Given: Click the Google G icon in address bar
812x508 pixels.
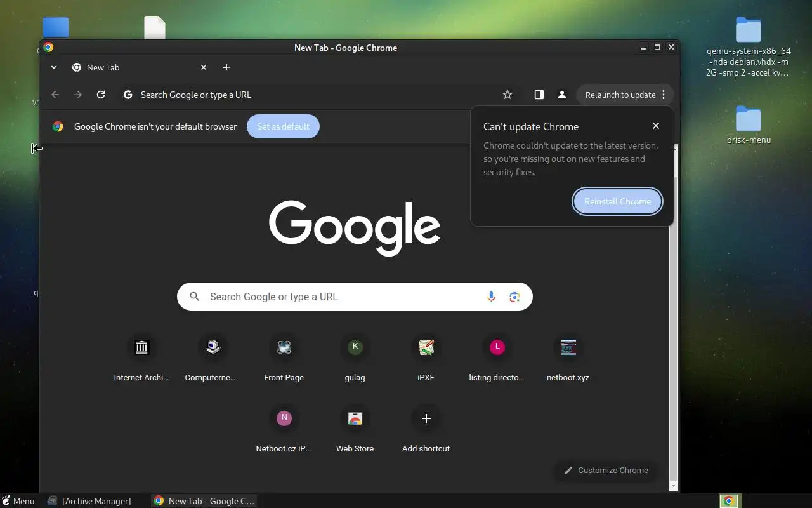Looking at the screenshot, I should pyautogui.click(x=128, y=95).
